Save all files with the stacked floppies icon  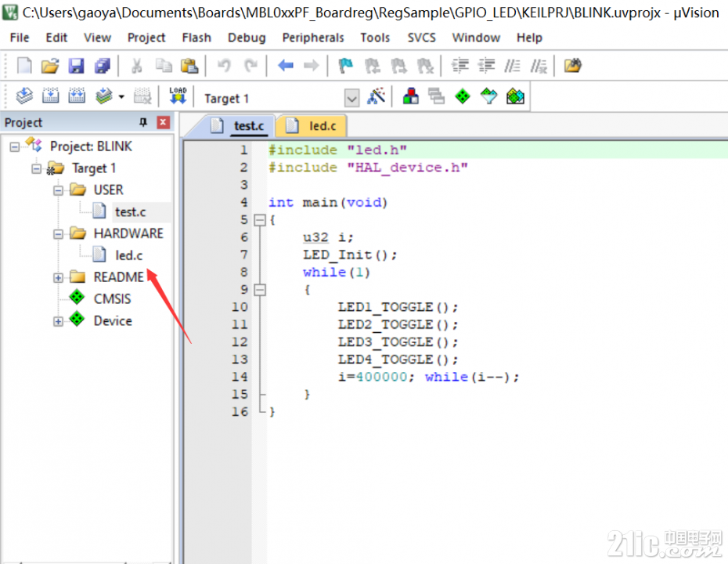pos(103,66)
